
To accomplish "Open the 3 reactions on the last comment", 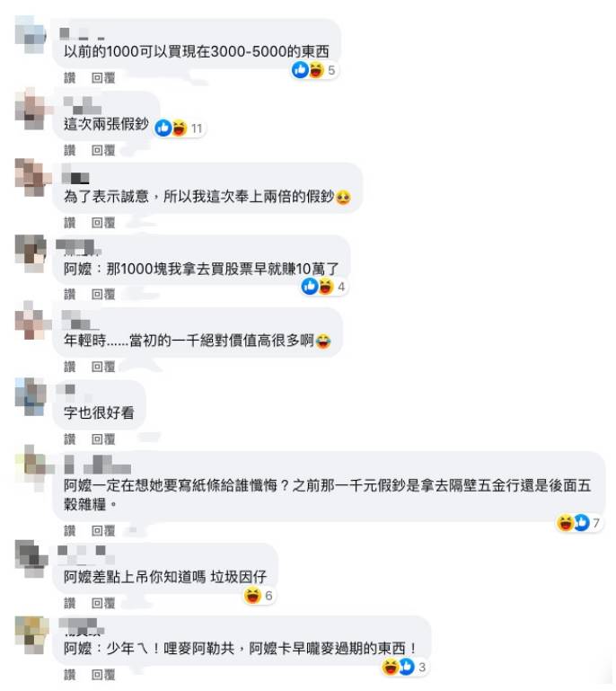I will pos(404,667).
